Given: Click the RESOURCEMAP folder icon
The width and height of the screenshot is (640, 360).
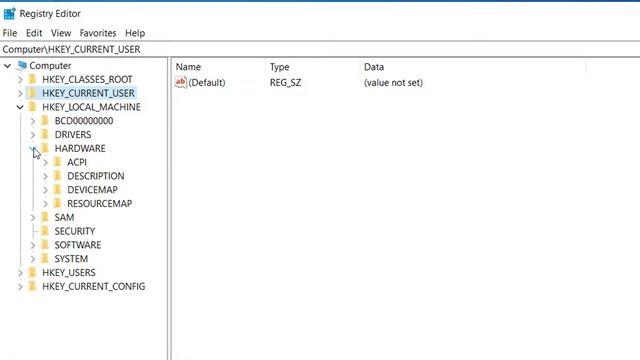Looking at the screenshot, I should [58, 203].
